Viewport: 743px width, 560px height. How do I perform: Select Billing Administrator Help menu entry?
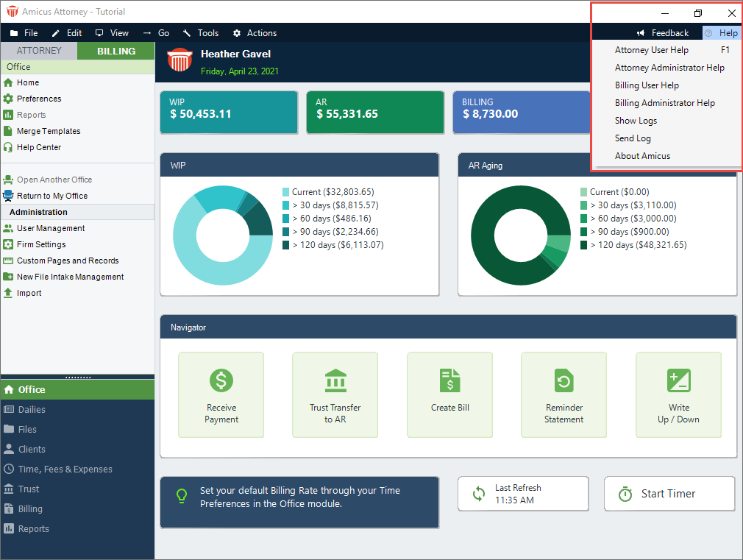[664, 103]
